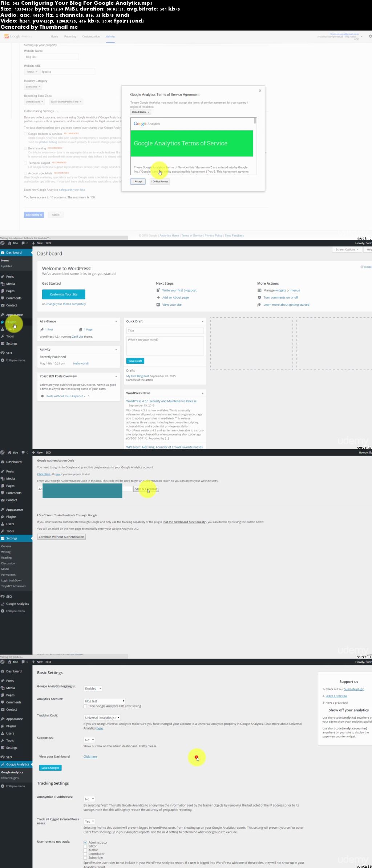This screenshot has height=868, width=372.
Task: Click the plus New icon in the Authentication Code frame's admin bar
Action: pyautogui.click(x=33, y=453)
